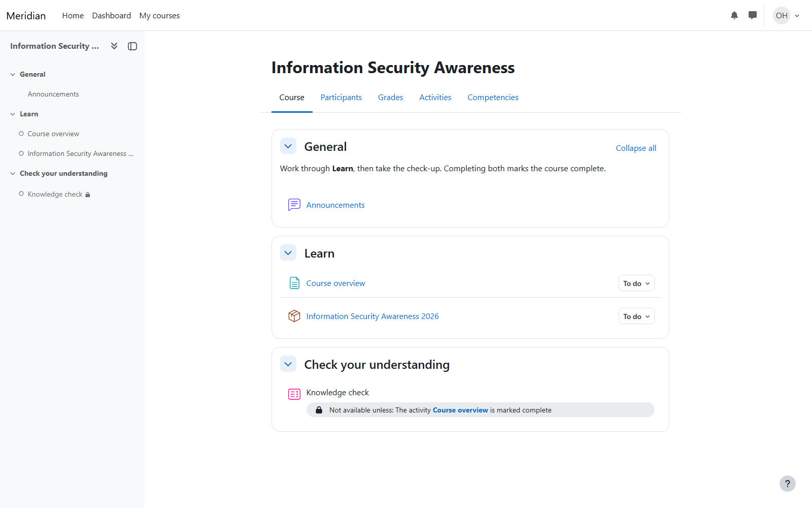Close the course index drawer icon
Viewport: 812px width, 508px height.
132,46
